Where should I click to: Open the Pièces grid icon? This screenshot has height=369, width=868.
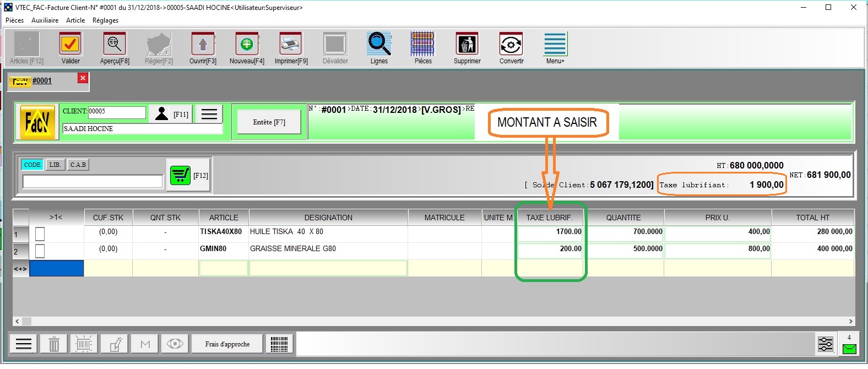(x=423, y=45)
